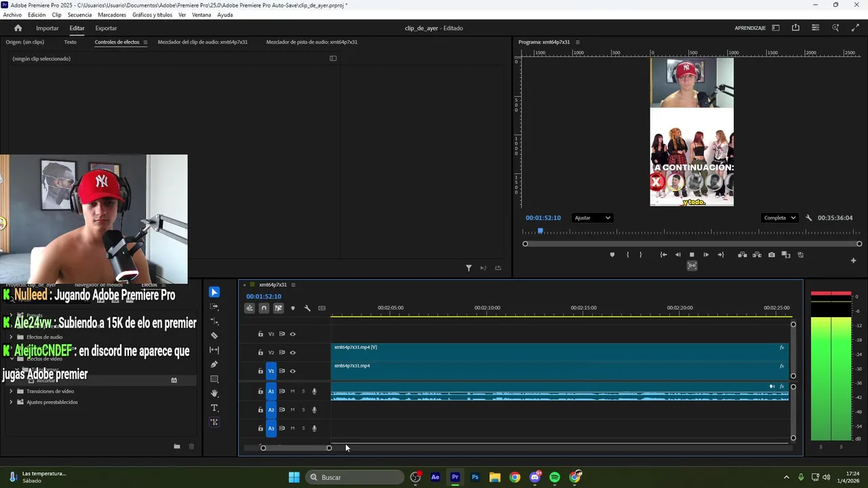The image size is (868, 488).
Task: Click the Home icon
Action: point(18,28)
